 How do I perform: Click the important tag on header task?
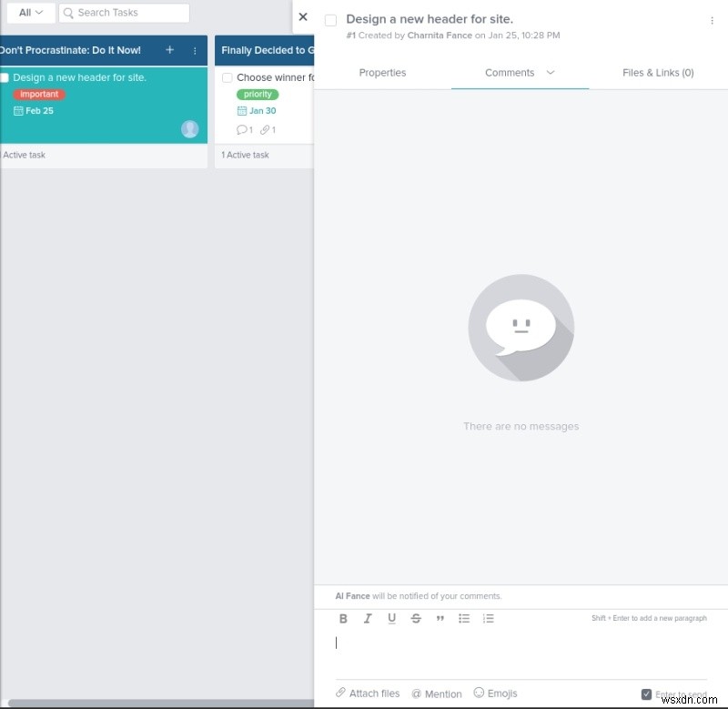pos(39,95)
